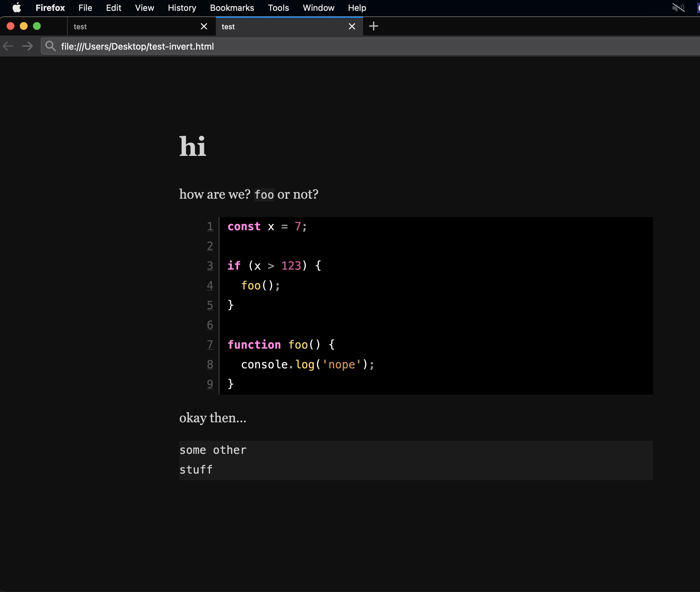Open the View menu
Viewport: 700px width, 592px height.
point(144,8)
